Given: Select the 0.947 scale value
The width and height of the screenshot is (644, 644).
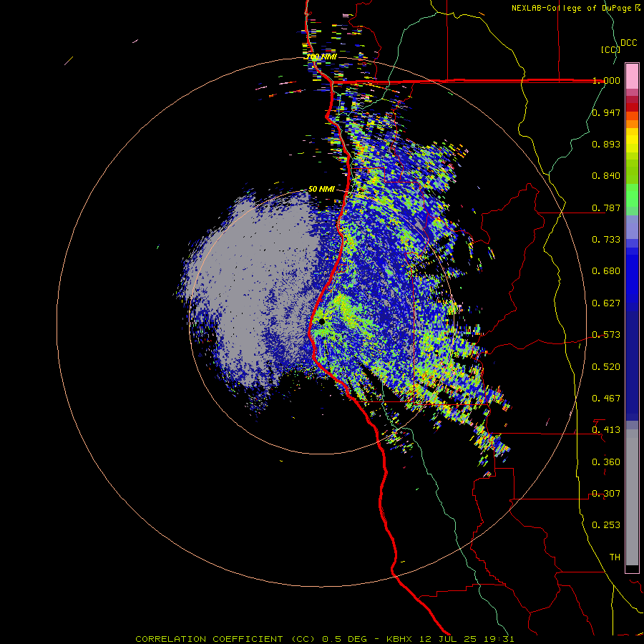Looking at the screenshot, I should tap(606, 112).
